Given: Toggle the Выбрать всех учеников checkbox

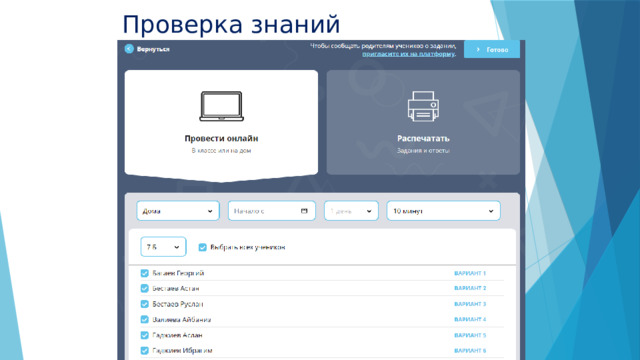Looking at the screenshot, I should click(202, 247).
